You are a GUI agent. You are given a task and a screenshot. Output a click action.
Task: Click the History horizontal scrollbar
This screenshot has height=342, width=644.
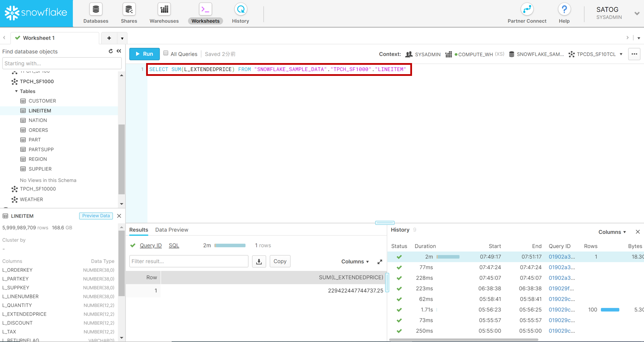pos(464,340)
